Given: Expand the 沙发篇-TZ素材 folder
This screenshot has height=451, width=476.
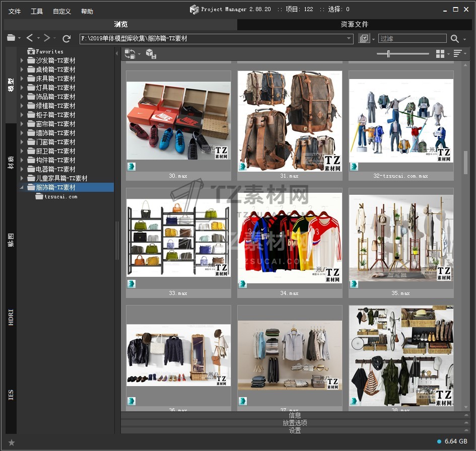Looking at the screenshot, I should coord(22,60).
